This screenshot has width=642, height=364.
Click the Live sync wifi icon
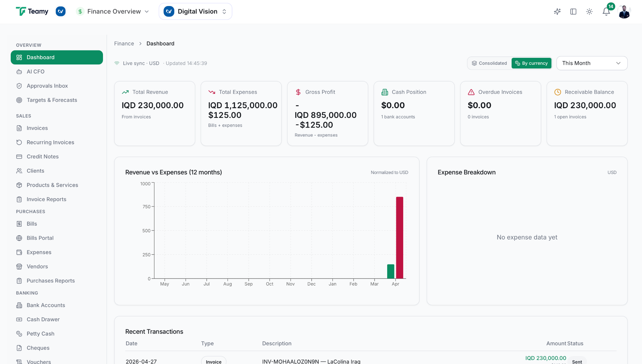pos(117,63)
